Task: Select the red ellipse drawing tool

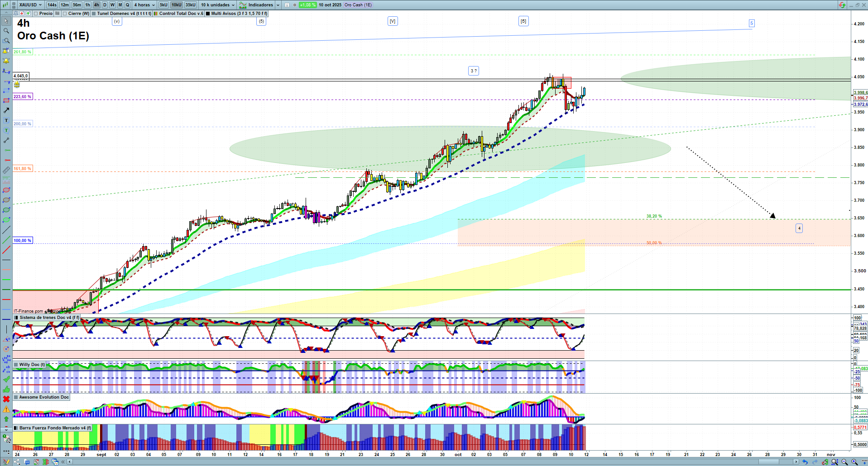Action: [6, 190]
